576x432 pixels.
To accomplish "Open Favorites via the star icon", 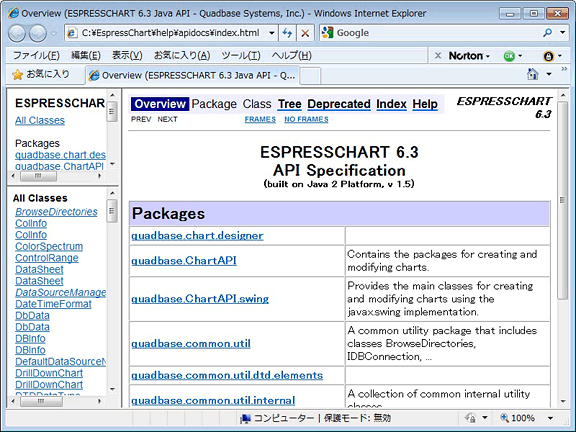I will click(x=17, y=75).
